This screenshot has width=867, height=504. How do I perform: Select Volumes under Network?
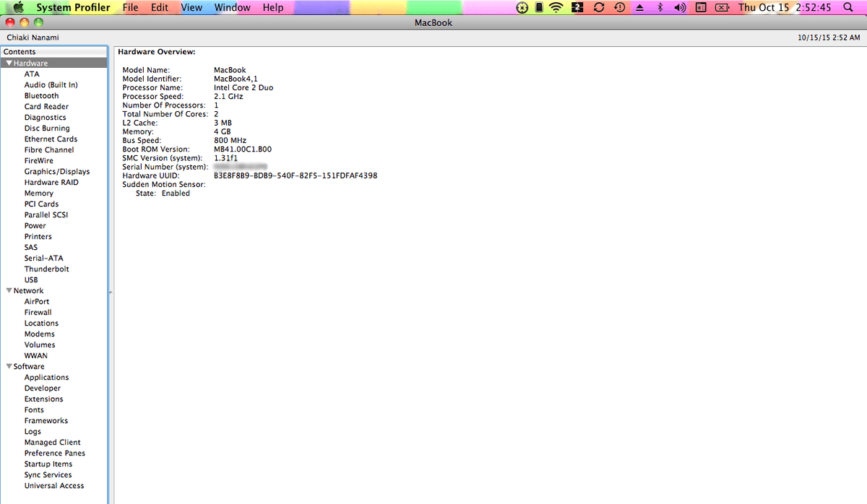[40, 345]
